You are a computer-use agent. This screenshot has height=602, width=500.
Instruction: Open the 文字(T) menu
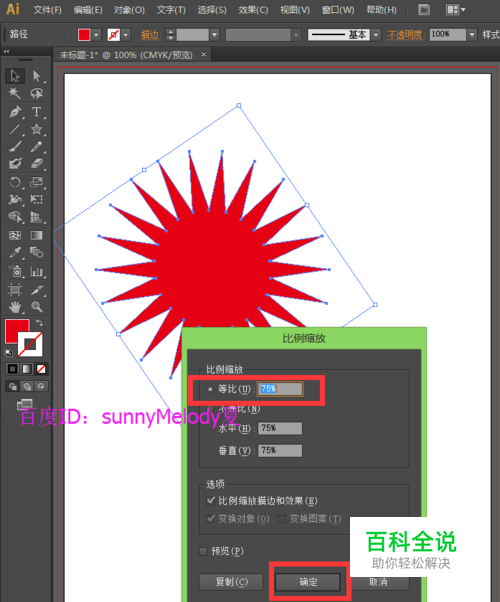[171, 10]
